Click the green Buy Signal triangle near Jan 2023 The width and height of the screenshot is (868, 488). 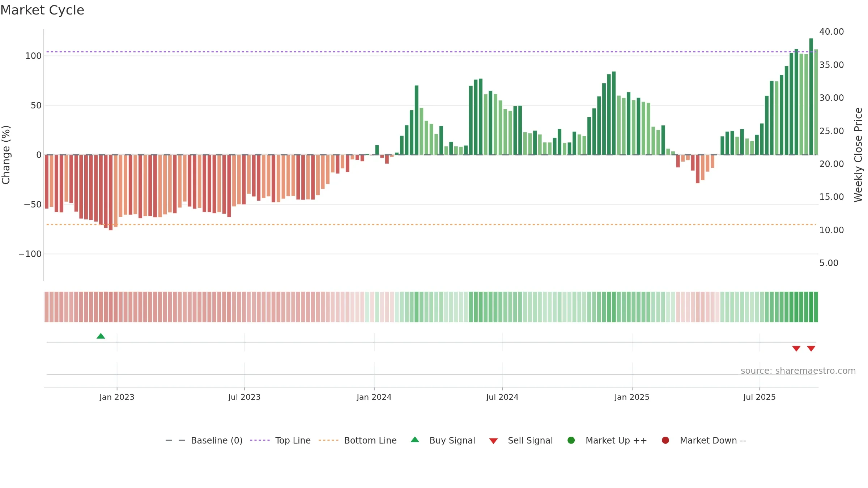pos(101,336)
